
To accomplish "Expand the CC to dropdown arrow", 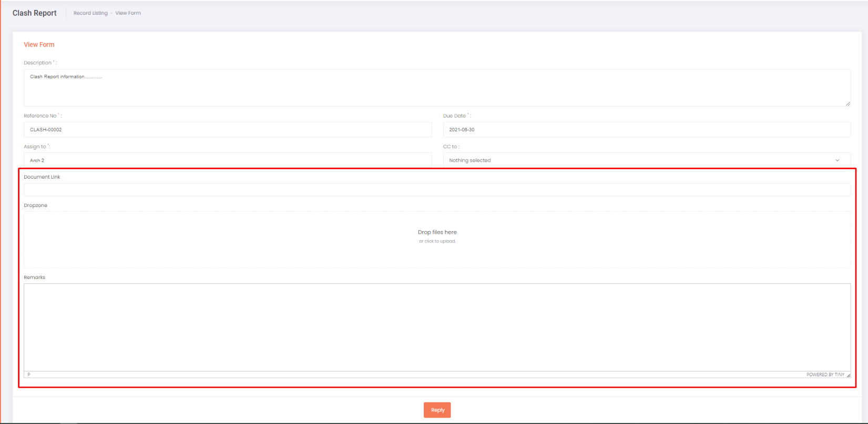I will tap(837, 160).
